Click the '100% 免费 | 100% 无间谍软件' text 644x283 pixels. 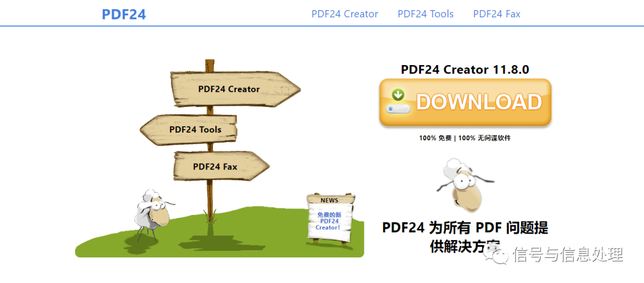[x=465, y=138]
